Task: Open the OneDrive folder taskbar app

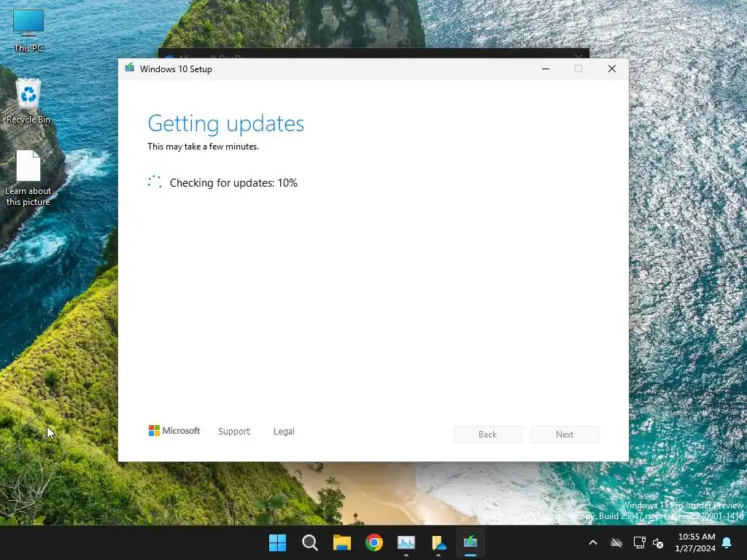Action: tap(438, 542)
